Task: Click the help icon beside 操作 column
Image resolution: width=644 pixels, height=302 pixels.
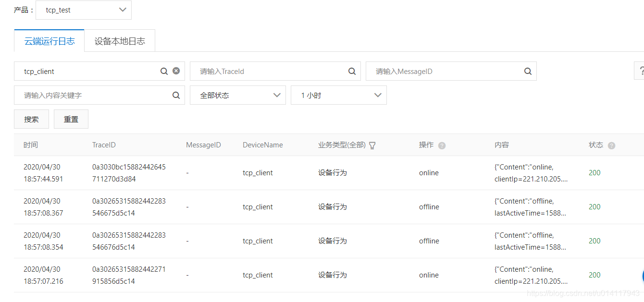Action: pos(442,145)
